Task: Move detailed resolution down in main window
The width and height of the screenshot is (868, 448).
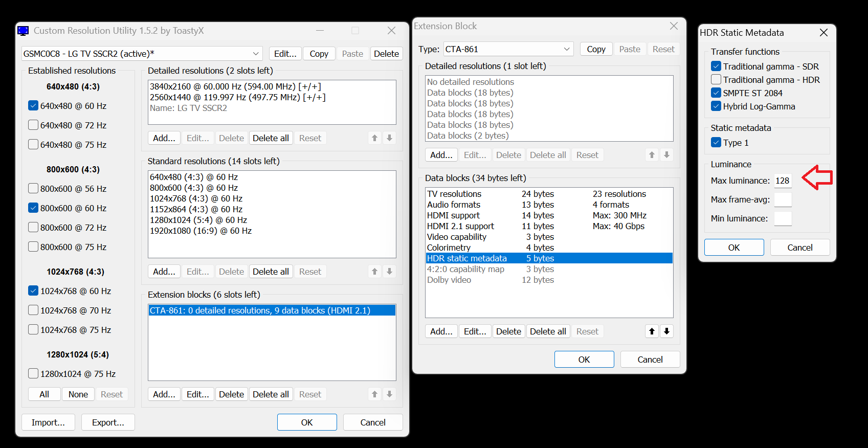Action: click(389, 138)
